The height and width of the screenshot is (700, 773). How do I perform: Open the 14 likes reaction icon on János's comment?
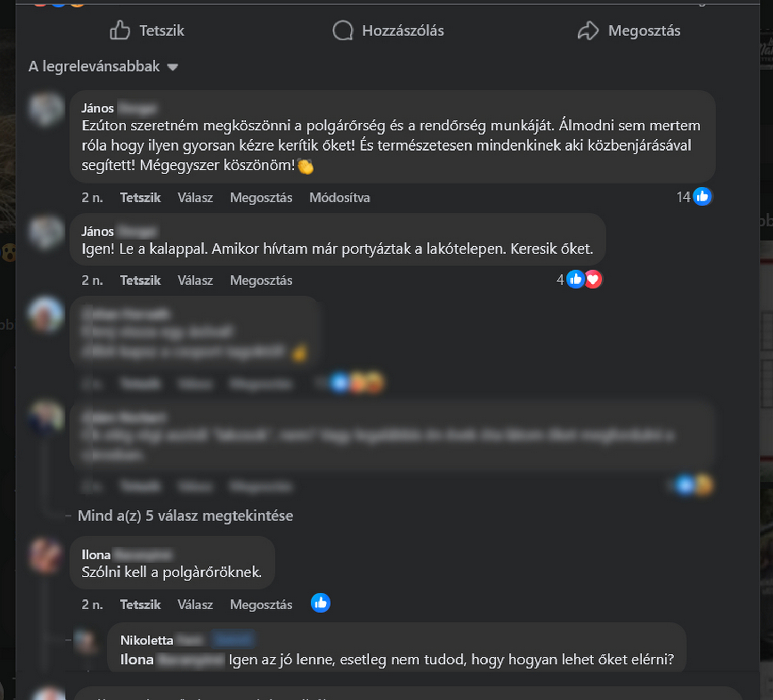[x=702, y=196]
